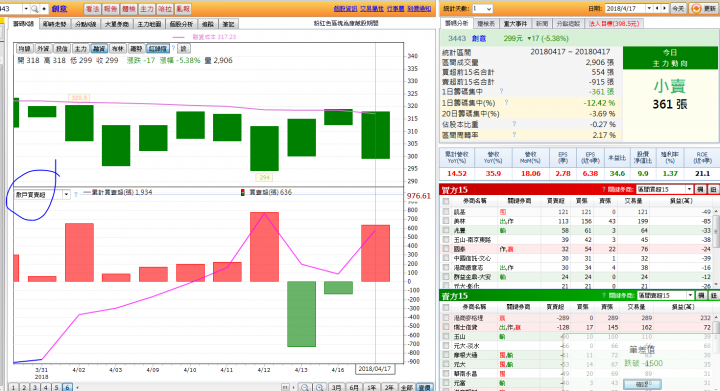Screen dimensions: 720x391
Task: Switch to the 即時走勢 tab
Action: coord(54,24)
